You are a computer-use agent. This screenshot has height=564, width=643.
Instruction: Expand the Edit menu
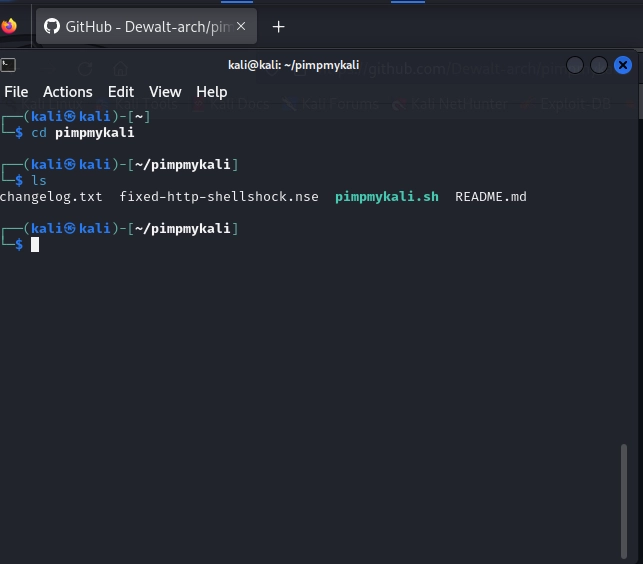coord(121,92)
